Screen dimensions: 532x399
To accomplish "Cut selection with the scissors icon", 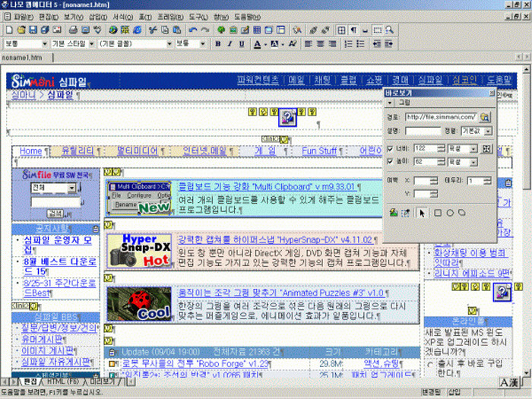I will coord(153,30).
